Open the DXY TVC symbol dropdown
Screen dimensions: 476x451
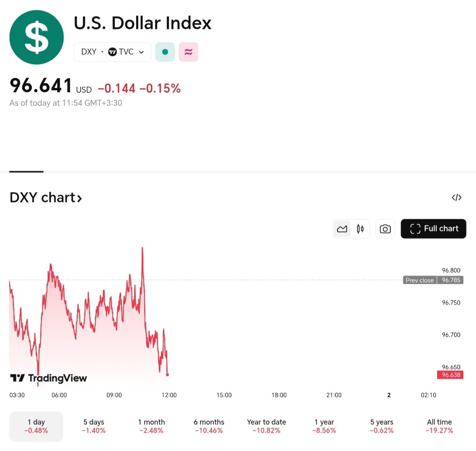tap(112, 52)
